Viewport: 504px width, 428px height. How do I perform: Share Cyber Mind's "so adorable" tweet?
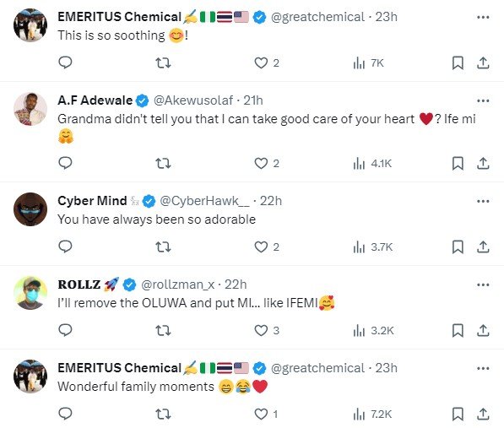click(483, 247)
